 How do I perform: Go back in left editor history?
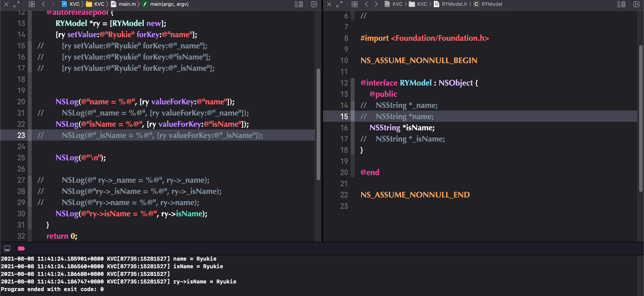[44, 4]
